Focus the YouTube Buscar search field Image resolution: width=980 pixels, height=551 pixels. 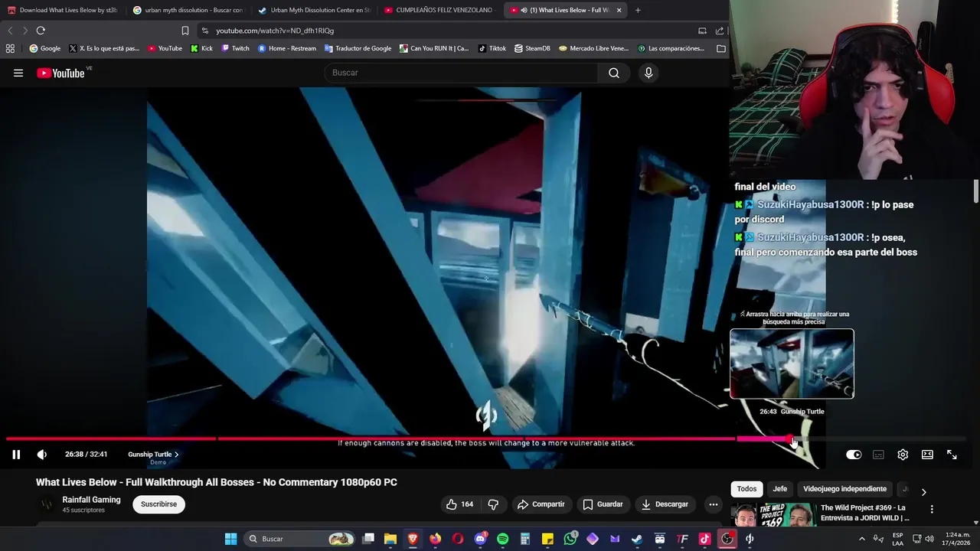[462, 73]
